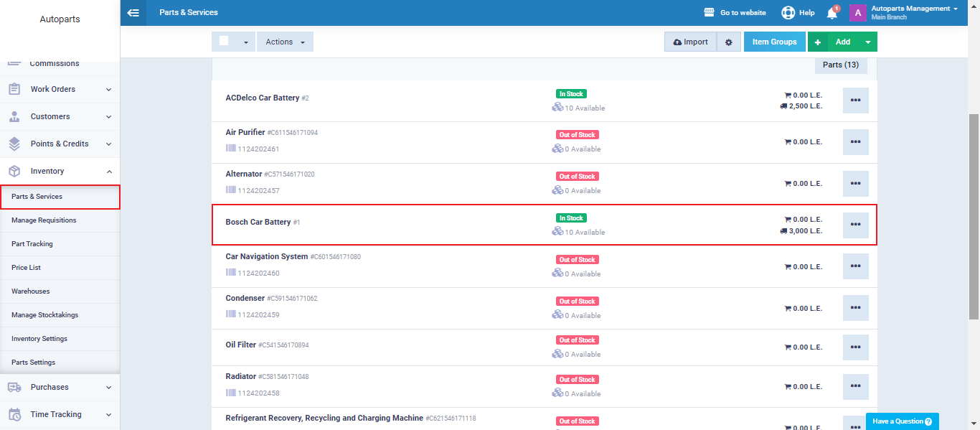Open the three-dots menu for Radiator
Viewport: 980px width, 430px height.
[855, 386]
